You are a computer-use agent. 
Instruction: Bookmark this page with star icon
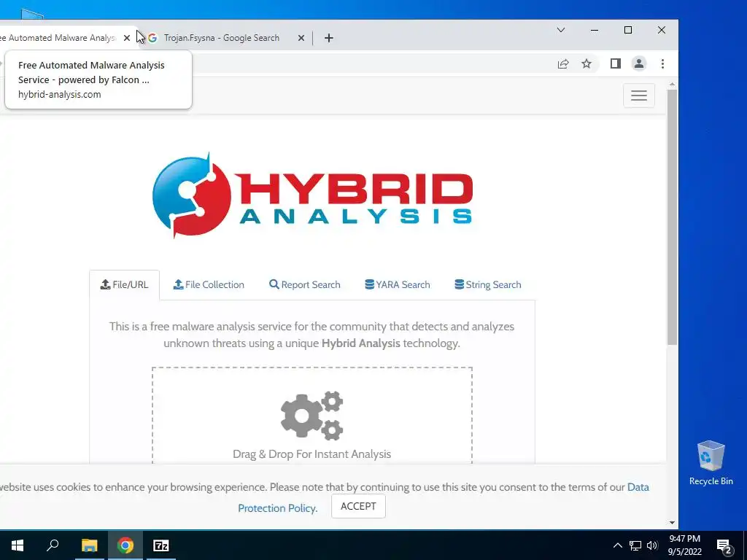pyautogui.click(x=587, y=64)
